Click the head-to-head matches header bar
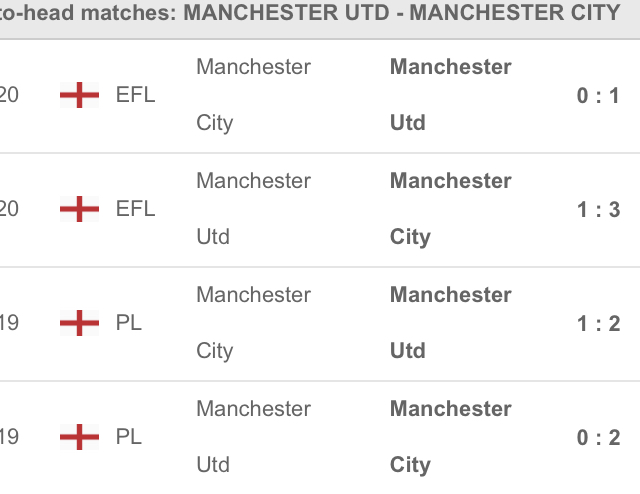The height and width of the screenshot is (494, 640). [x=320, y=19]
